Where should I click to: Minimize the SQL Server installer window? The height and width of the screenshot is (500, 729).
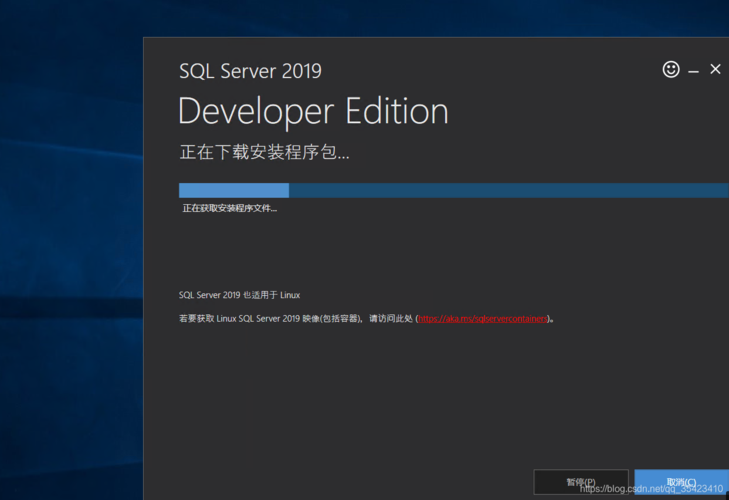693,71
